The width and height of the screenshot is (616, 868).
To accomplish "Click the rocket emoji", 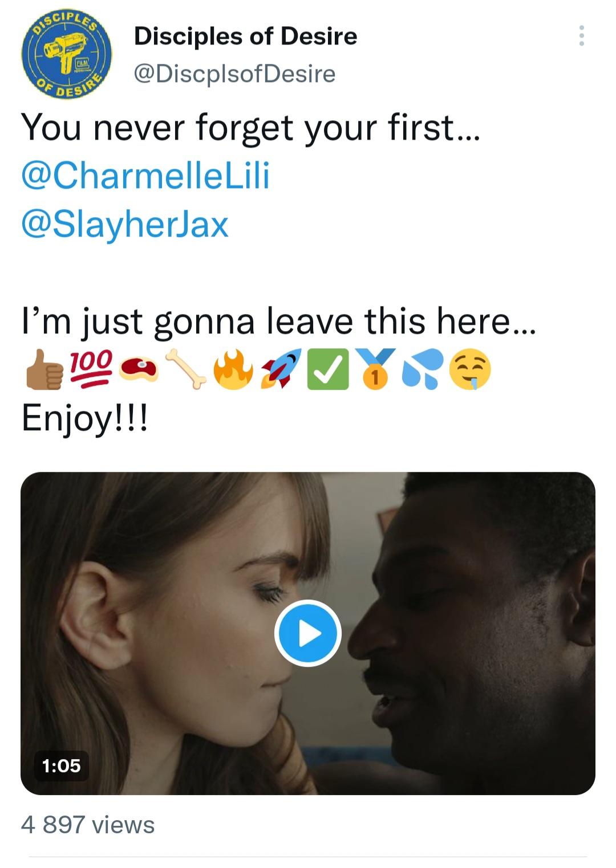I will point(280,369).
